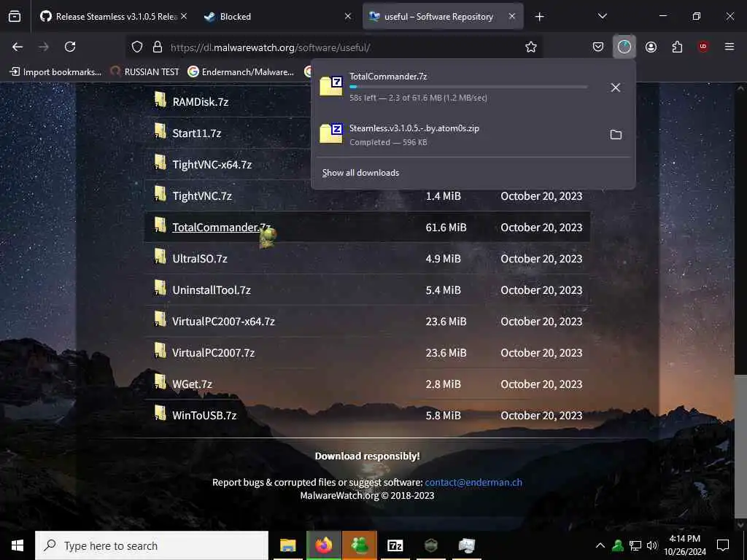This screenshot has height=560, width=747.
Task: Open 7-Zip from taskbar
Action: click(395, 545)
